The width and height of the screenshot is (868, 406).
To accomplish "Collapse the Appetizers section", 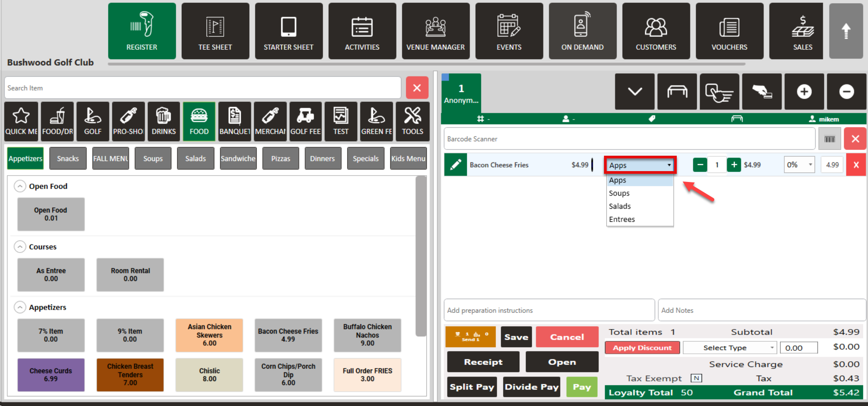I will tap(20, 307).
